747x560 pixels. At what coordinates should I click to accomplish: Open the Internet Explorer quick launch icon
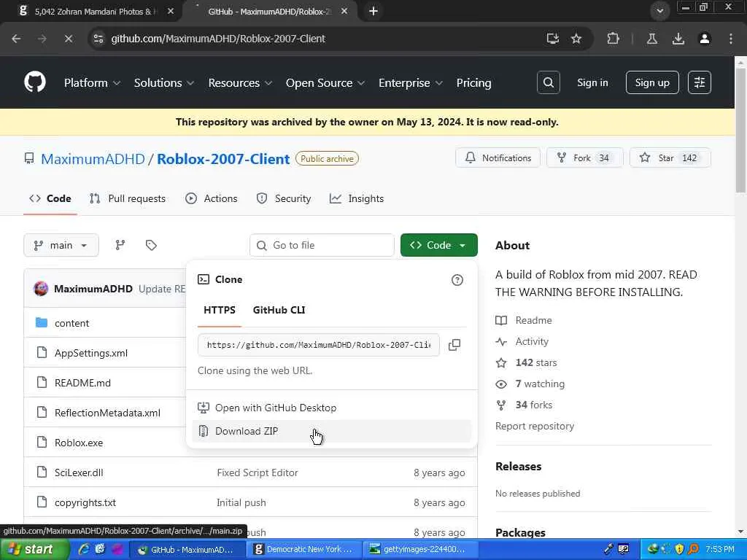pyautogui.click(x=84, y=550)
